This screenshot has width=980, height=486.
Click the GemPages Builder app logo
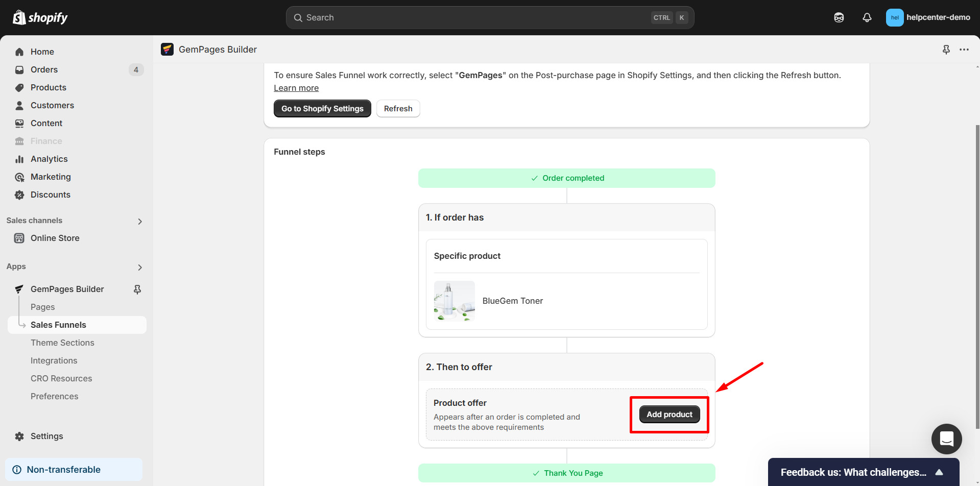[167, 50]
